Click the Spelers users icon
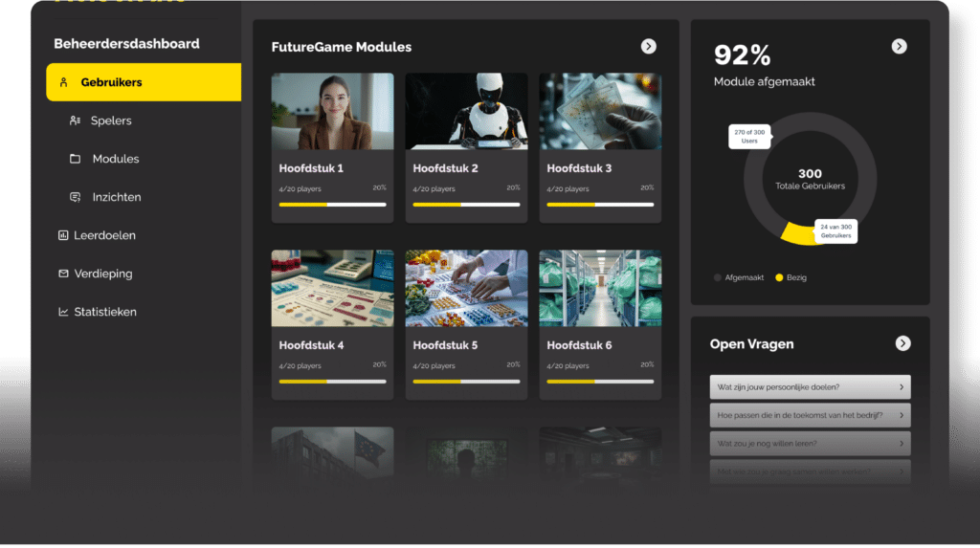The height and width of the screenshot is (548, 980). pos(75,121)
